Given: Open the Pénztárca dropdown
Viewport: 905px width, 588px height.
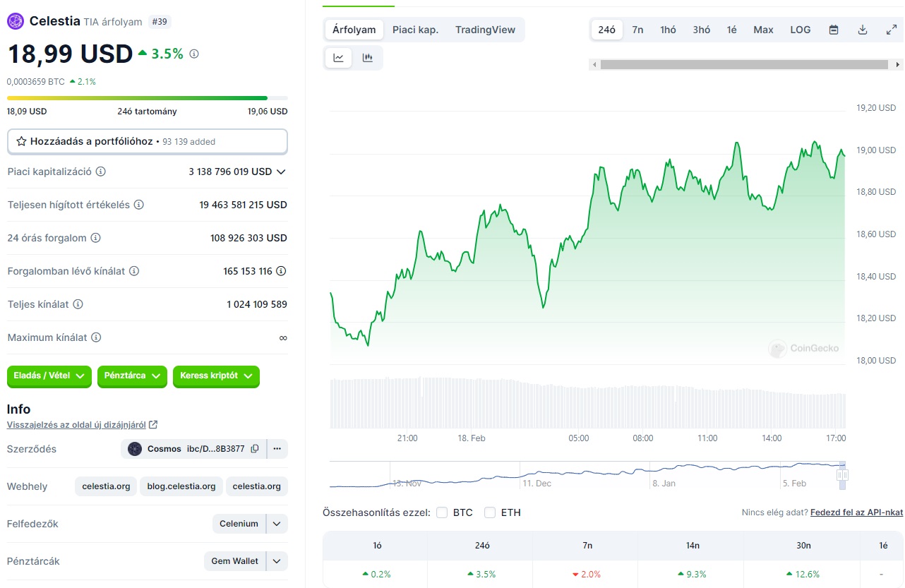Looking at the screenshot, I should pyautogui.click(x=132, y=376).
